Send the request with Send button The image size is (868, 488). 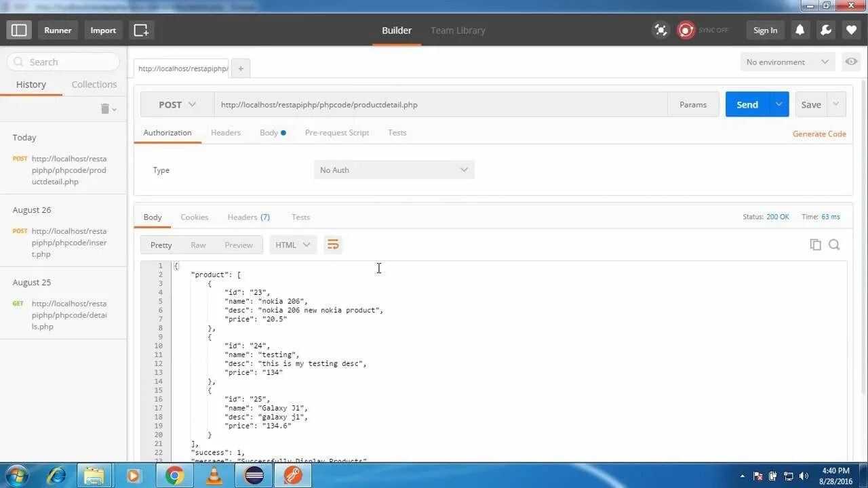[x=747, y=104]
